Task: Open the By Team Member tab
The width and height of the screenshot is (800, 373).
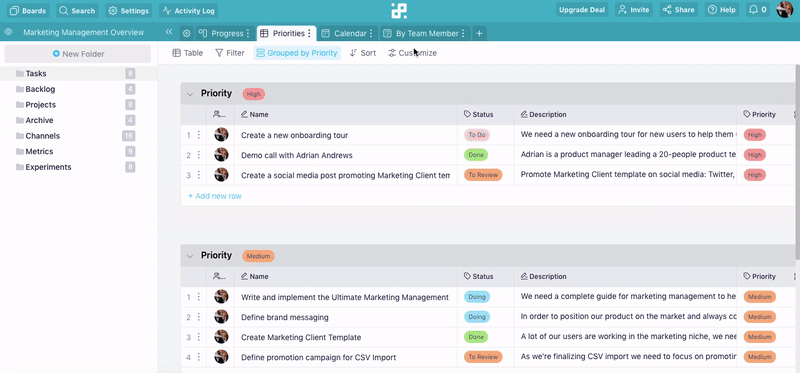Action: (424, 34)
